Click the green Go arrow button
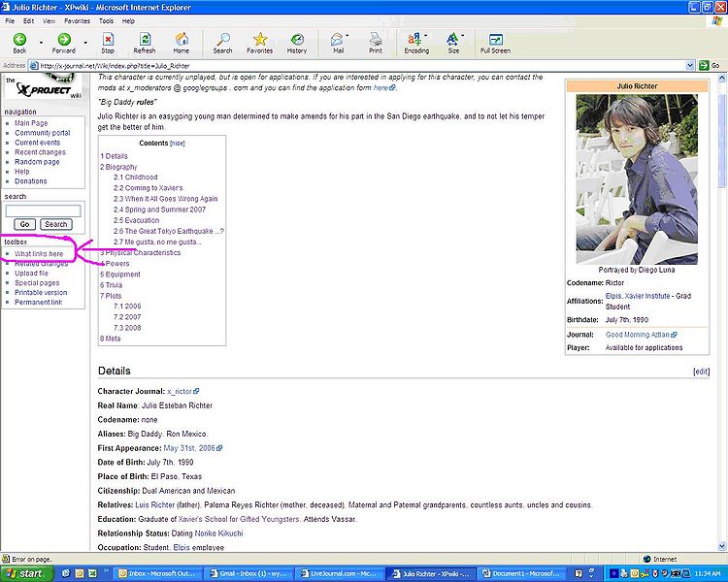This screenshot has width=728, height=582. tap(704, 65)
